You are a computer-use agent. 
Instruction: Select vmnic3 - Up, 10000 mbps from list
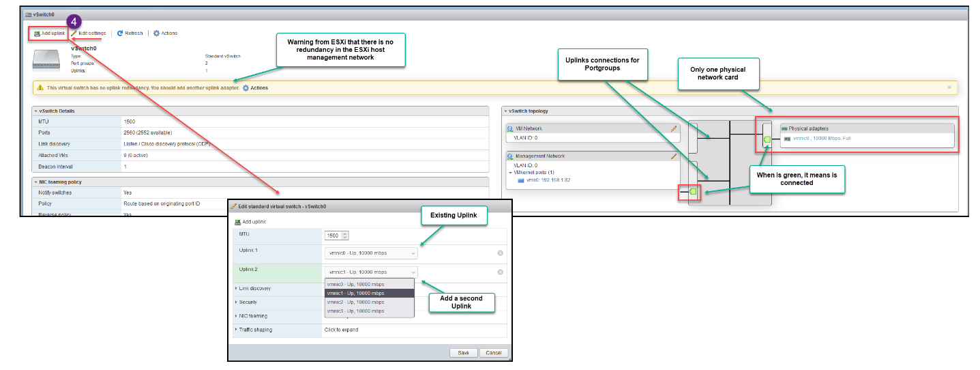point(369,311)
